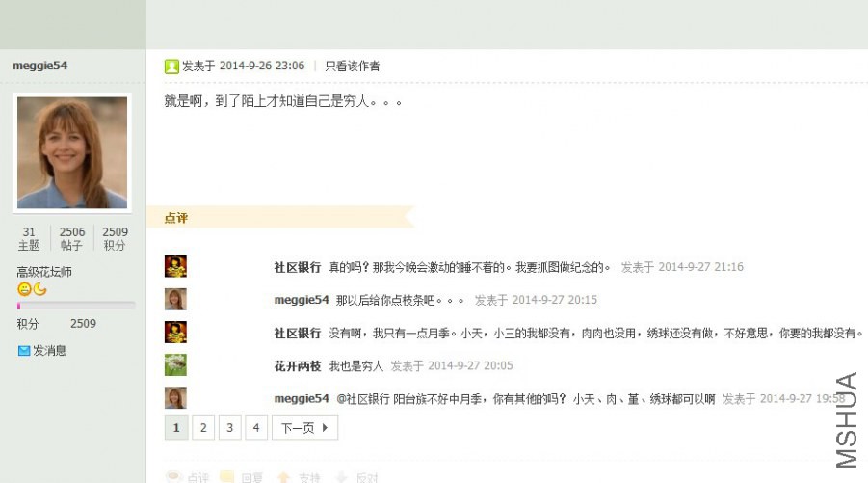Open 花开两枝 username link
The width and height of the screenshot is (868, 483).
[298, 366]
